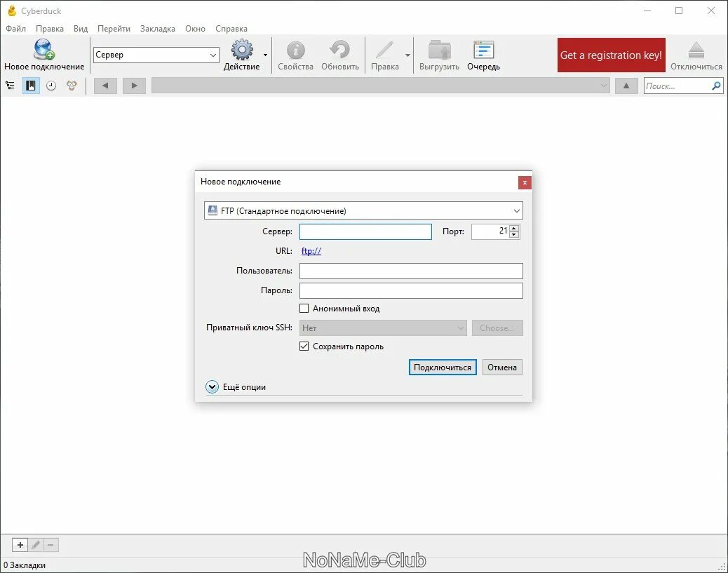Expand the Ещё опции section

click(212, 386)
